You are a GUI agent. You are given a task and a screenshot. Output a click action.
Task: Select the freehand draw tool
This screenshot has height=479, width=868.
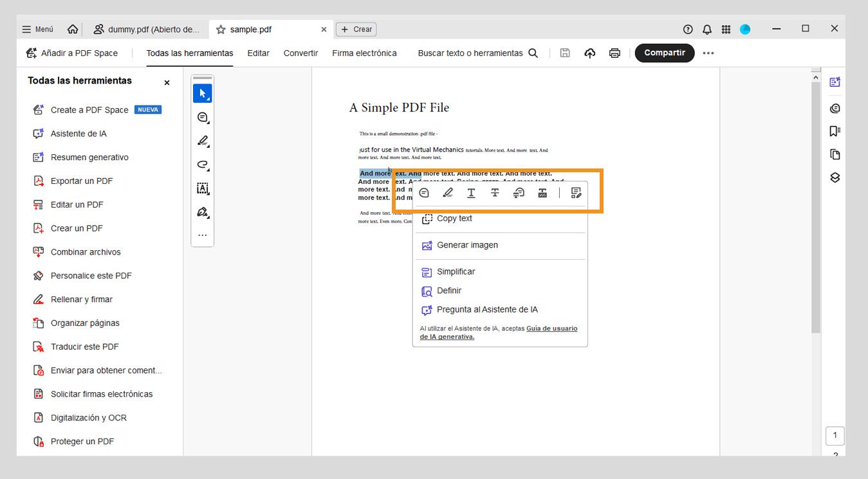click(203, 165)
